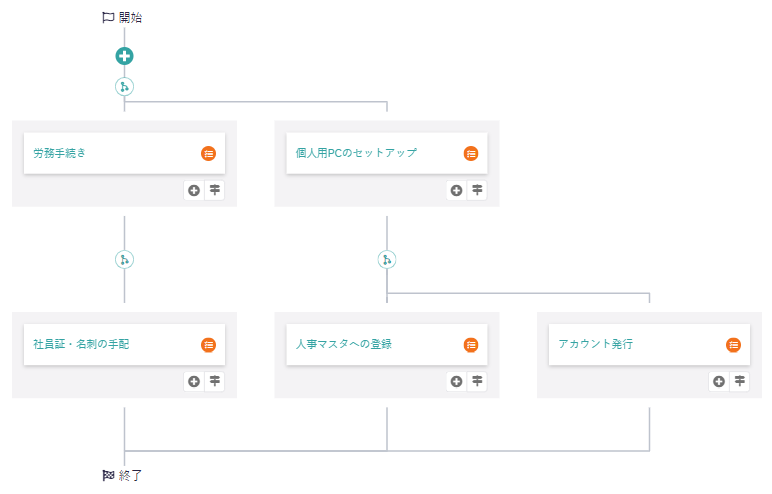This screenshot has height=494, width=772.
Task: Click the plus button under アカウント発行 card
Action: 718,381
